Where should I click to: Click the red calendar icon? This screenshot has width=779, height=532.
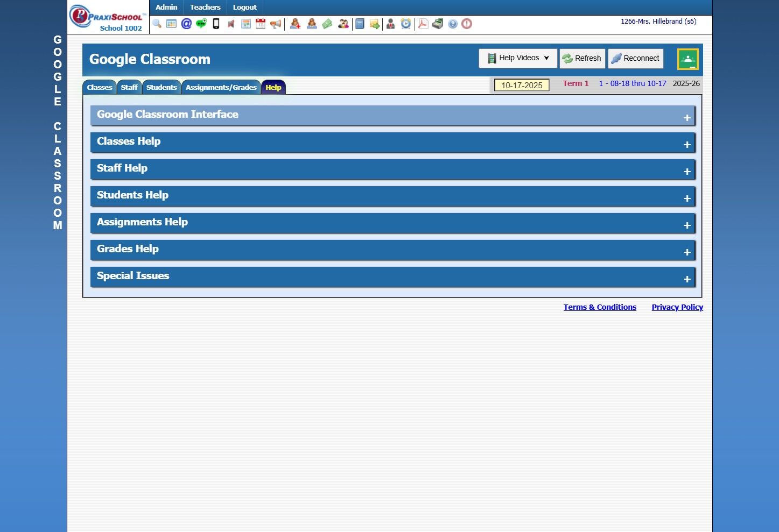pyautogui.click(x=261, y=24)
